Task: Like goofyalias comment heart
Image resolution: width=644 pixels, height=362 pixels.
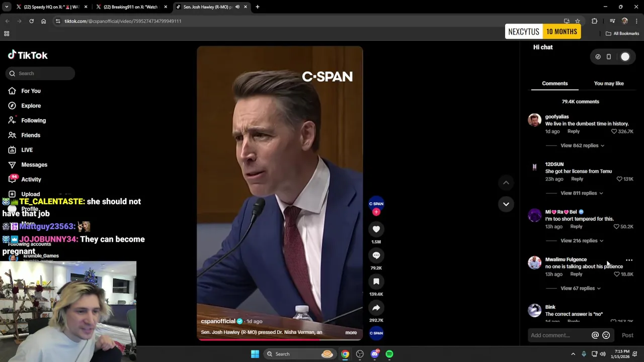Action: (x=614, y=131)
